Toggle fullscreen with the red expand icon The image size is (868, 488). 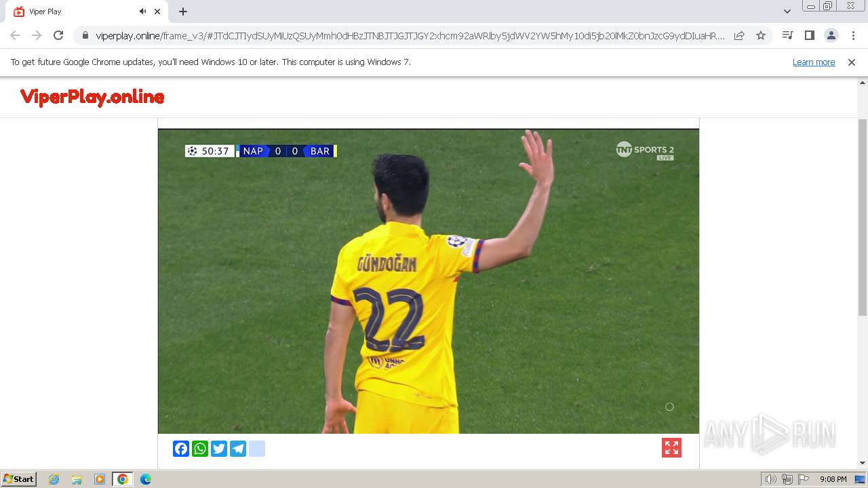[x=671, y=448]
